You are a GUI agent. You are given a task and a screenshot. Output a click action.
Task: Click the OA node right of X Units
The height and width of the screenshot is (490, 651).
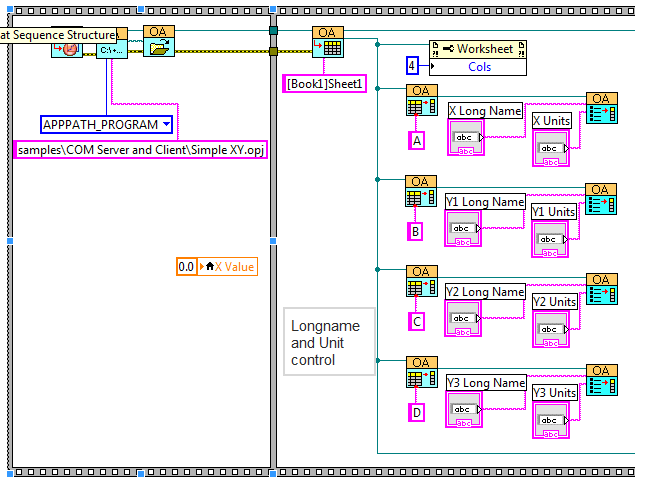coord(601,108)
